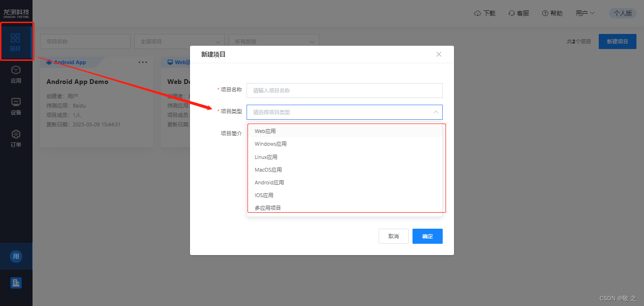Image resolution: width=644 pixels, height=306 pixels.
Task: Go to 设备 devices page
Action: click(x=16, y=106)
